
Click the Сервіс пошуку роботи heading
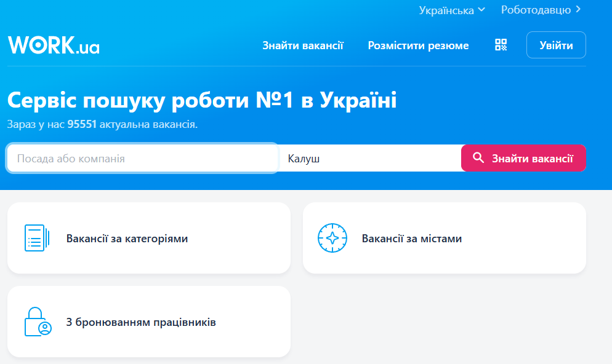(202, 100)
